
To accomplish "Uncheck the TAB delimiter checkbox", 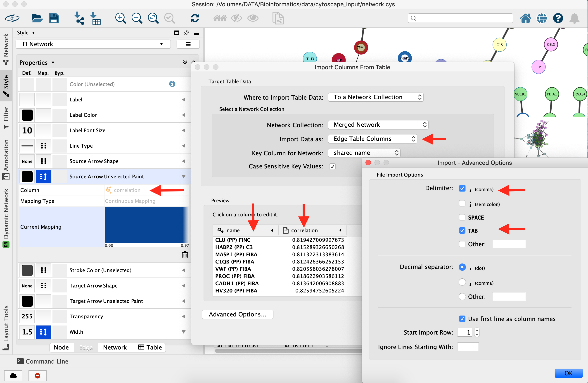I will [x=462, y=230].
